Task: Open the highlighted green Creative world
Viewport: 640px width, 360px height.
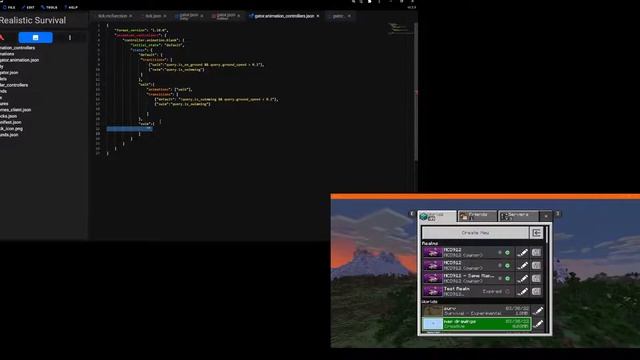Action: pos(476,324)
